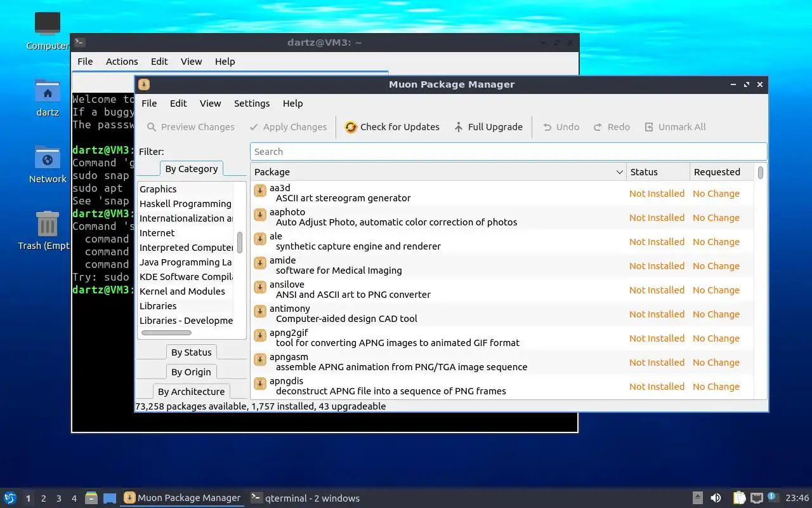Open Muon's Edit menu
Image resolution: width=812 pixels, height=508 pixels.
pyautogui.click(x=178, y=104)
